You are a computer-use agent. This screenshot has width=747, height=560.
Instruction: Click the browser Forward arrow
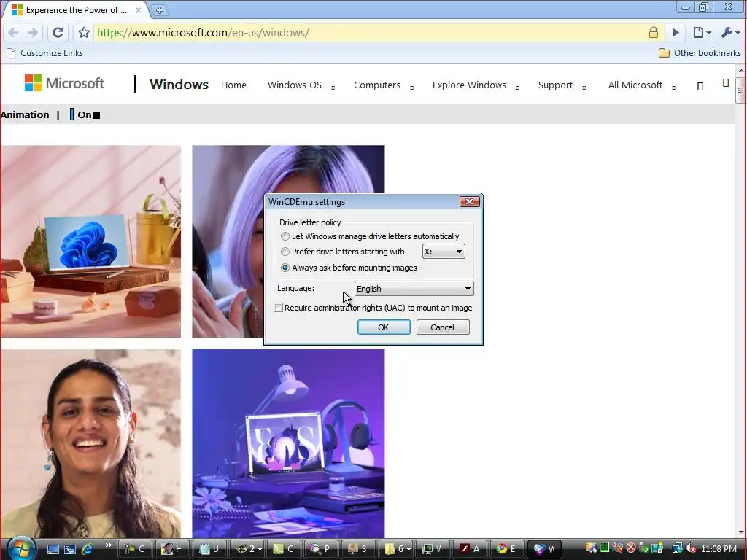[33, 32]
